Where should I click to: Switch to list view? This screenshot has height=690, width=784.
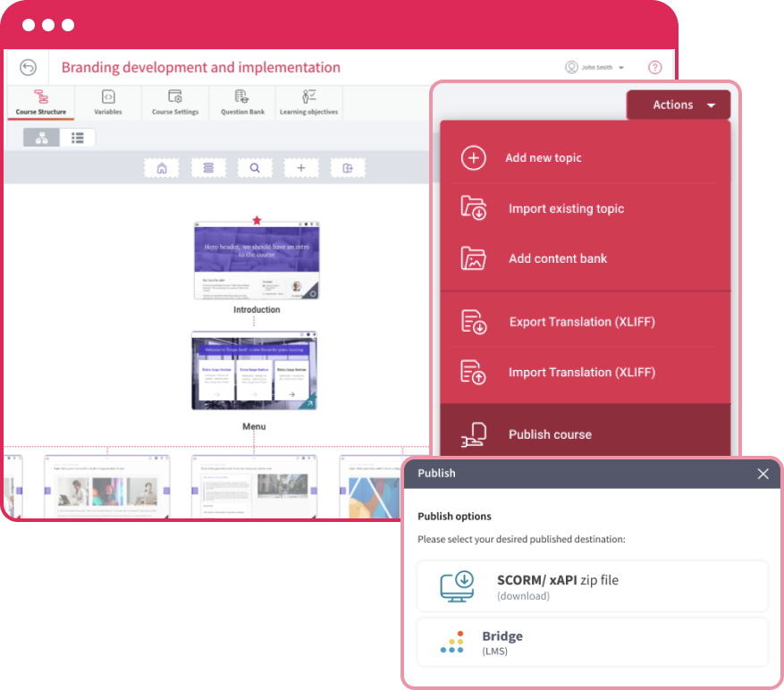(78, 138)
